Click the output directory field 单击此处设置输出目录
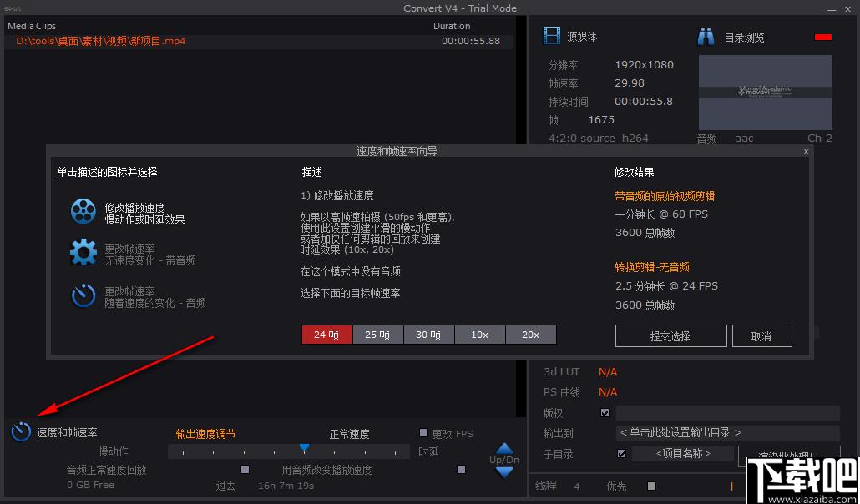This screenshot has height=504, width=860. tap(728, 433)
